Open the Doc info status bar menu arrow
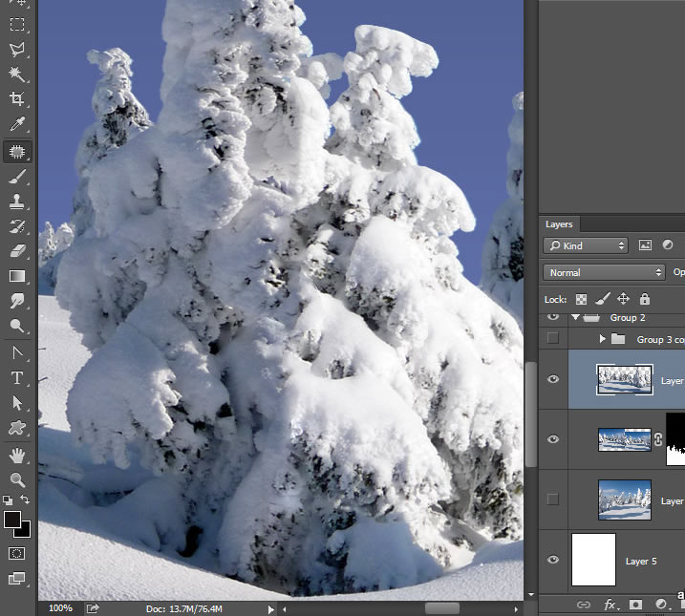This screenshot has width=685, height=616. 271,608
